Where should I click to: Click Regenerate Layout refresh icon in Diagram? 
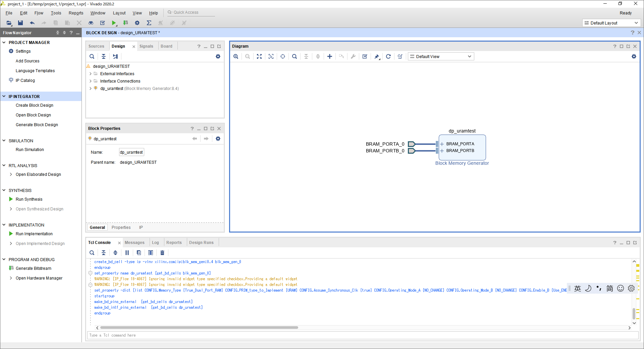pyautogui.click(x=388, y=56)
